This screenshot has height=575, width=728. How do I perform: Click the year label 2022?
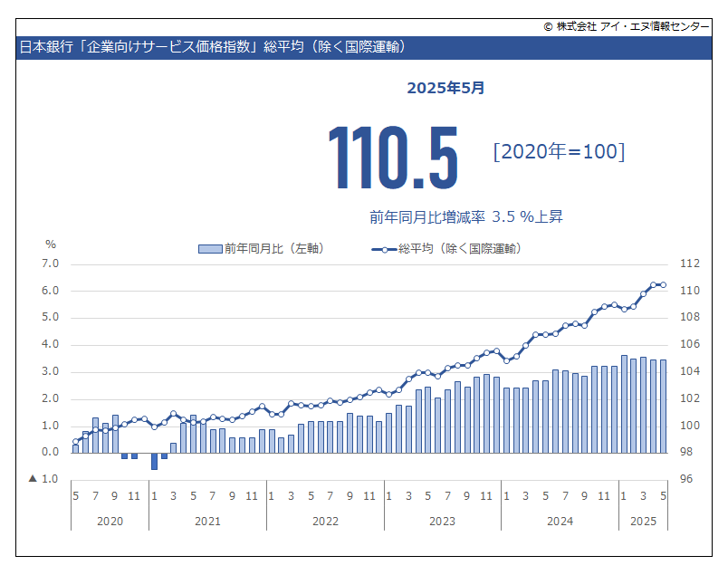(x=325, y=522)
